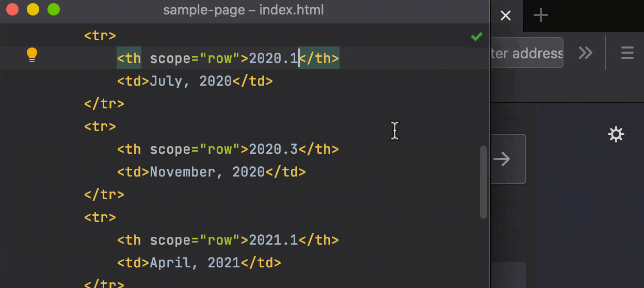
Task: Place cursor in the "2021.1" header text
Action: click(273, 241)
